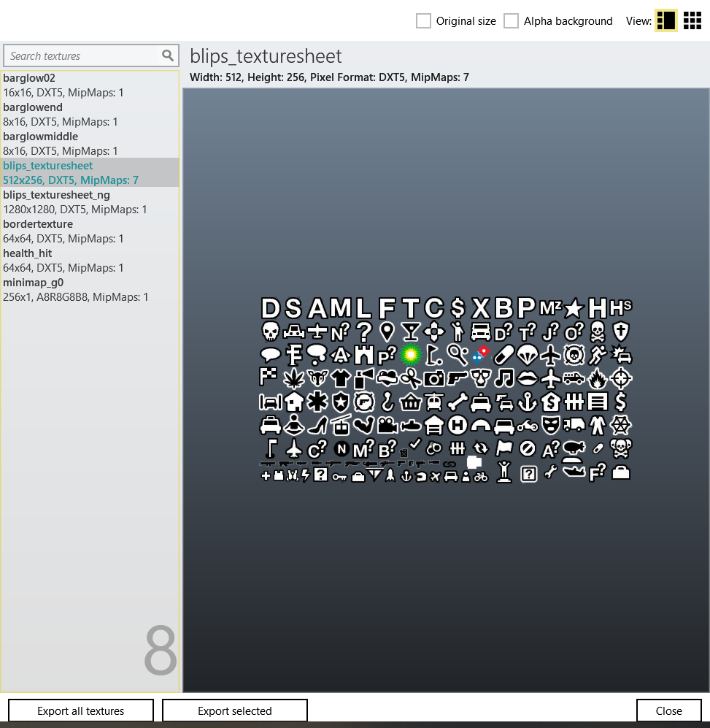710x728 pixels.
Task: Click the search magnifier icon
Action: click(168, 55)
